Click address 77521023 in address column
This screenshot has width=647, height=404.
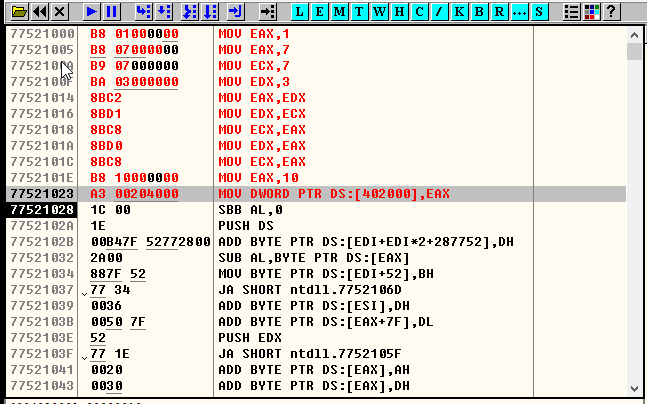(42, 194)
